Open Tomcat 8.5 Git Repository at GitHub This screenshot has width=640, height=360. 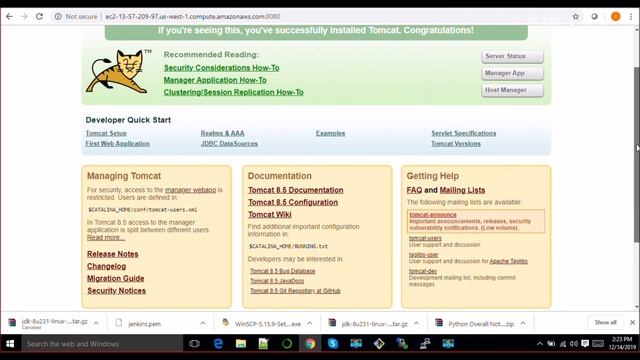pos(295,291)
